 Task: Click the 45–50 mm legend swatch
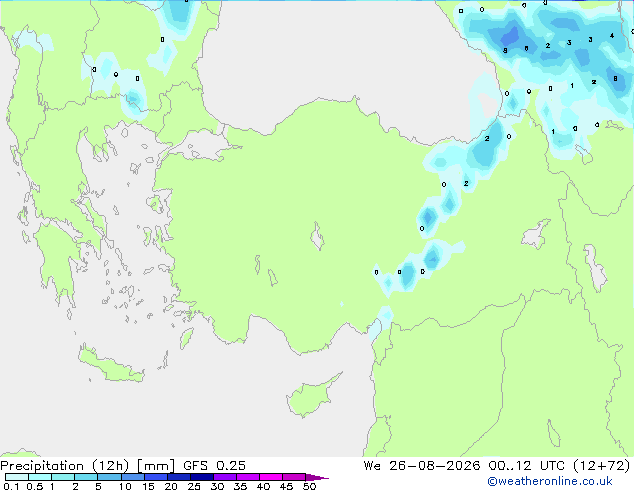[x=294, y=477]
